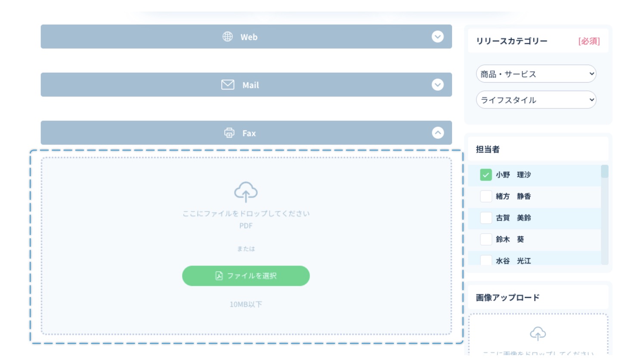This screenshot has width=644, height=362.
Task: Click the envelope icon in Mail header
Action: pyautogui.click(x=228, y=85)
